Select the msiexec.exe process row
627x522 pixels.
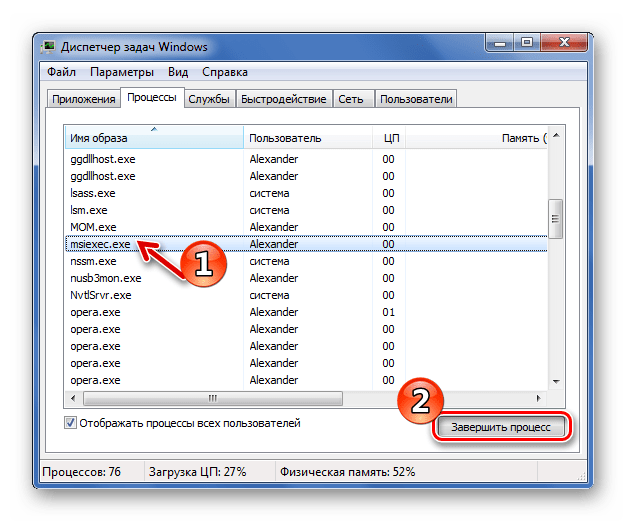tap(306, 244)
